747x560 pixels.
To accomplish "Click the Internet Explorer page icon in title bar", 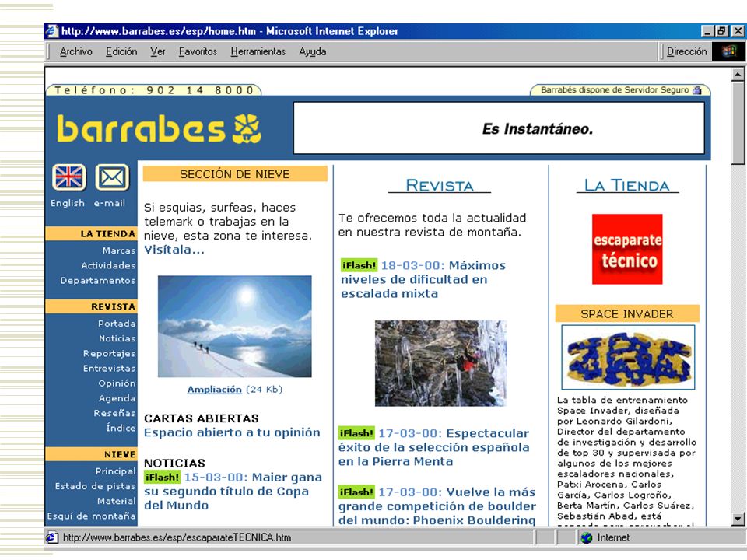I will tap(52, 31).
